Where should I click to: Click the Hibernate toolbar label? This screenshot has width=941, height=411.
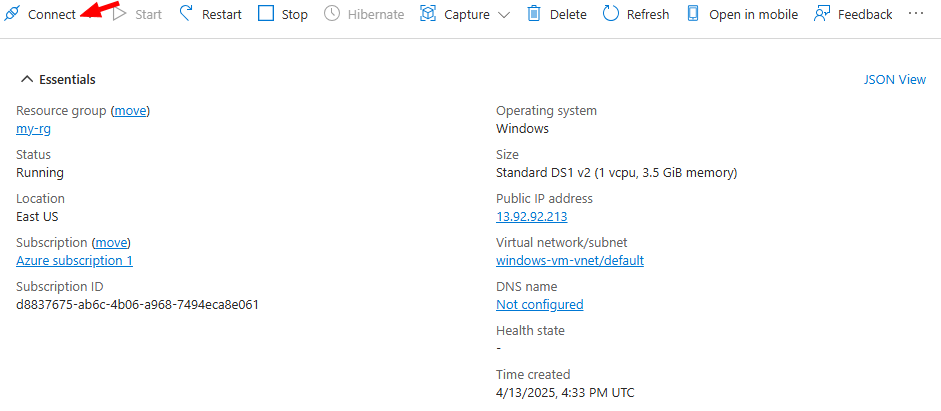point(376,14)
